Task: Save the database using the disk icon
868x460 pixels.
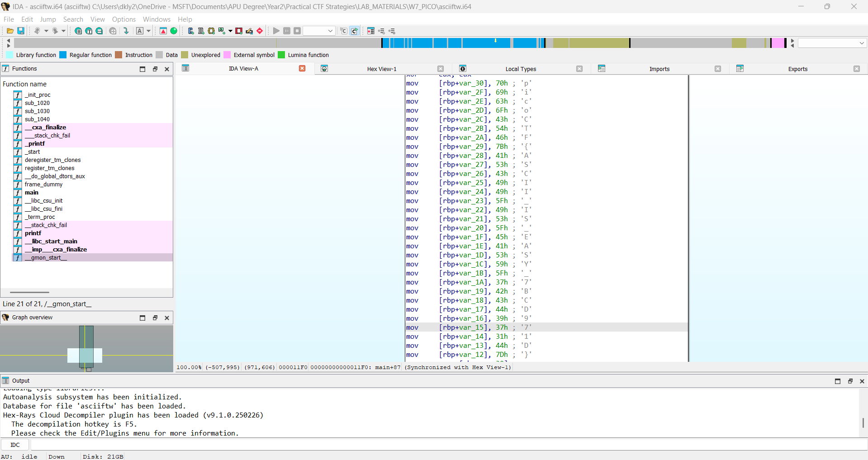Action: click(x=21, y=31)
